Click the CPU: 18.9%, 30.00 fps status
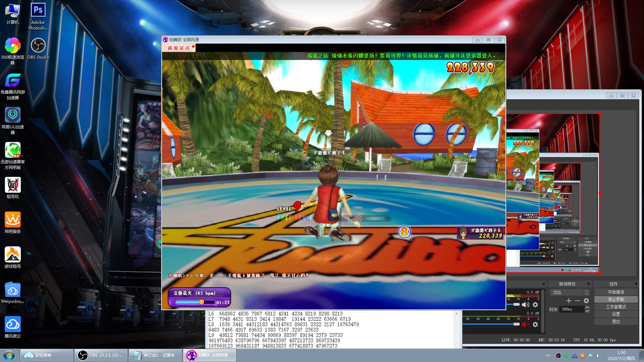Viewport: 644px width, 362px height. click(594, 340)
